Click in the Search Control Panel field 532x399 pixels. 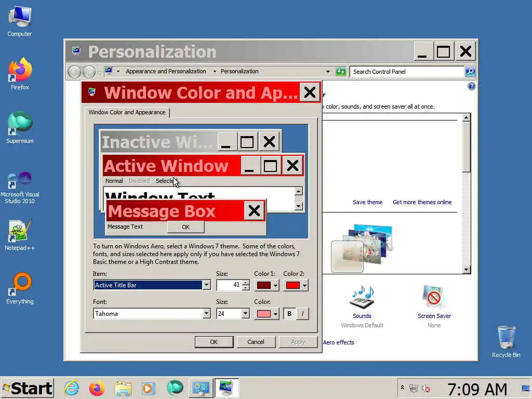click(407, 72)
